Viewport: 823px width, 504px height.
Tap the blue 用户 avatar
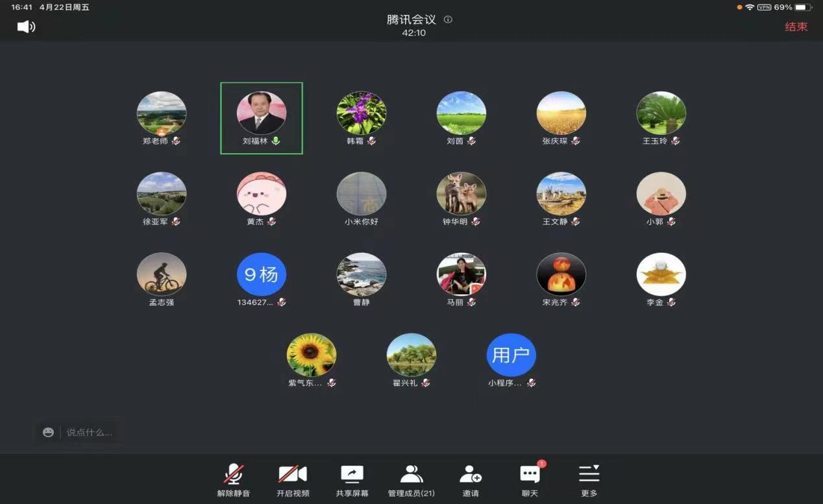click(511, 355)
